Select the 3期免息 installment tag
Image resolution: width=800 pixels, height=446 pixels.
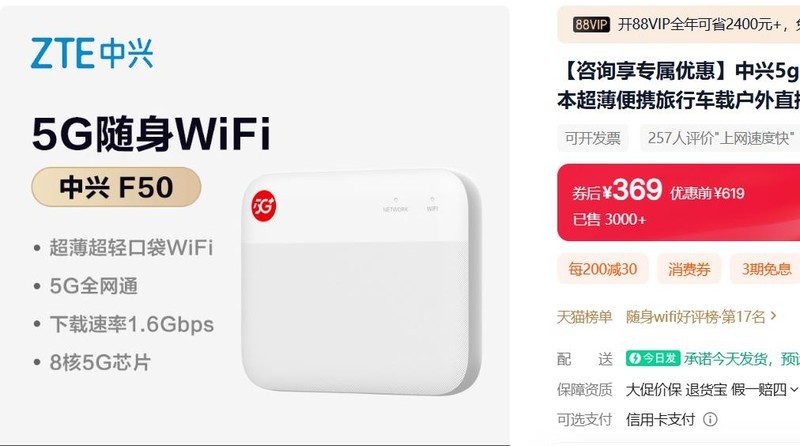coord(765,269)
